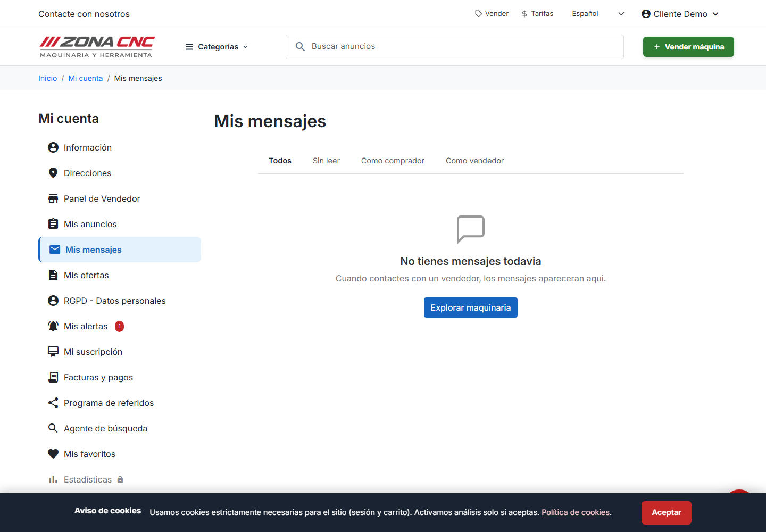Click the Mis favoritos heart icon
Screen dimensions: 766x532
(53, 454)
